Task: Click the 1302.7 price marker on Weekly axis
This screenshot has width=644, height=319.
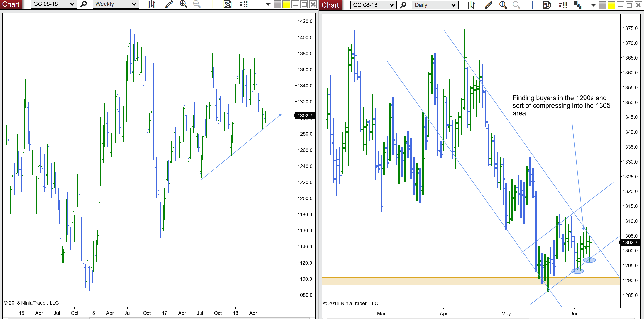Action: point(304,116)
